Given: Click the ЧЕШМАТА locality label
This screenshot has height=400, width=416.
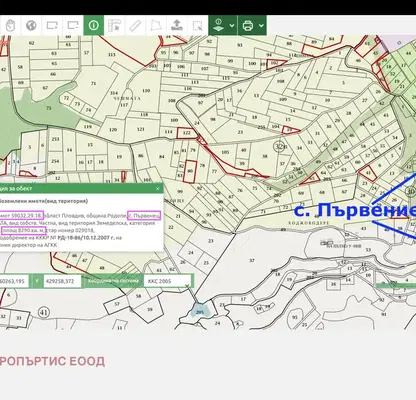Looking at the screenshot, I should (127, 98).
